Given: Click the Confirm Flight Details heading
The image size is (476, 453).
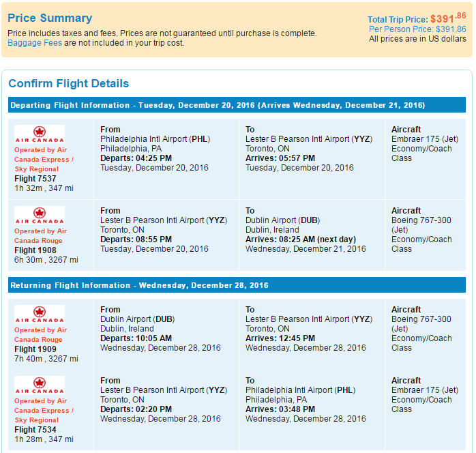Looking at the screenshot, I should pyautogui.click(x=69, y=83).
